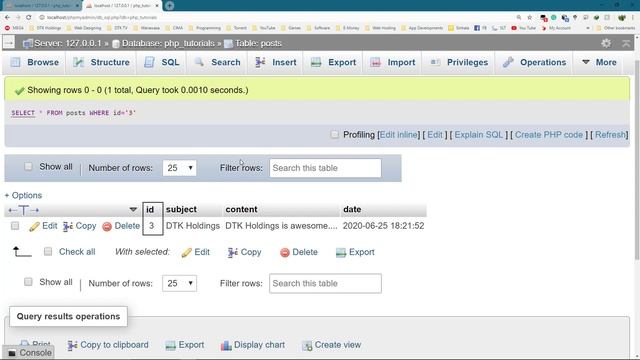Open the Export tab
This screenshot has height=360, width=640.
333,62
